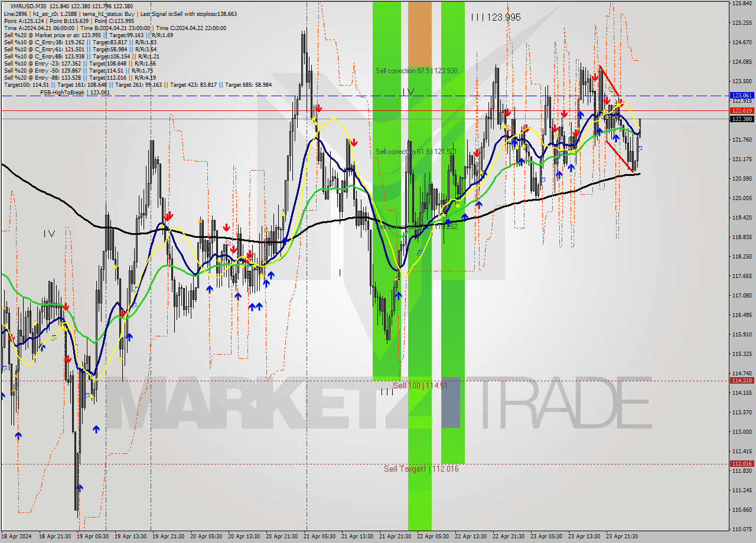Click the '18 Apr 2024' time label
Screen dimensions: 756x543
tap(17, 537)
